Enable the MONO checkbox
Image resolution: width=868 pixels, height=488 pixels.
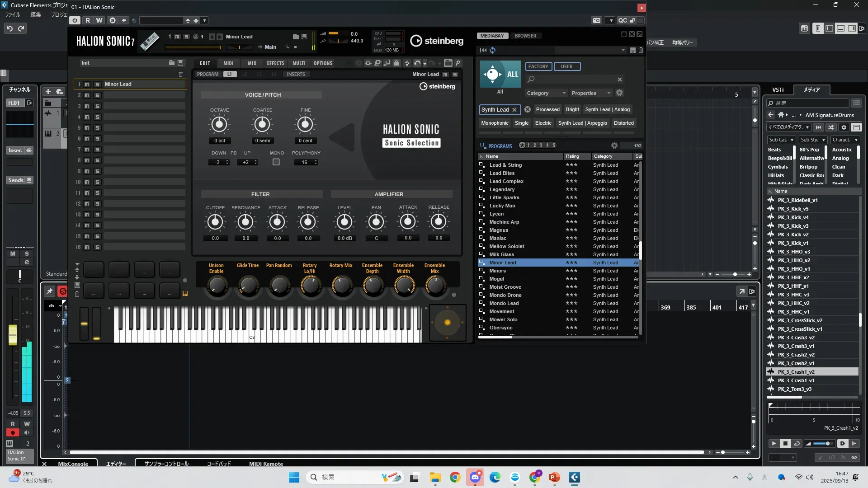tap(276, 162)
